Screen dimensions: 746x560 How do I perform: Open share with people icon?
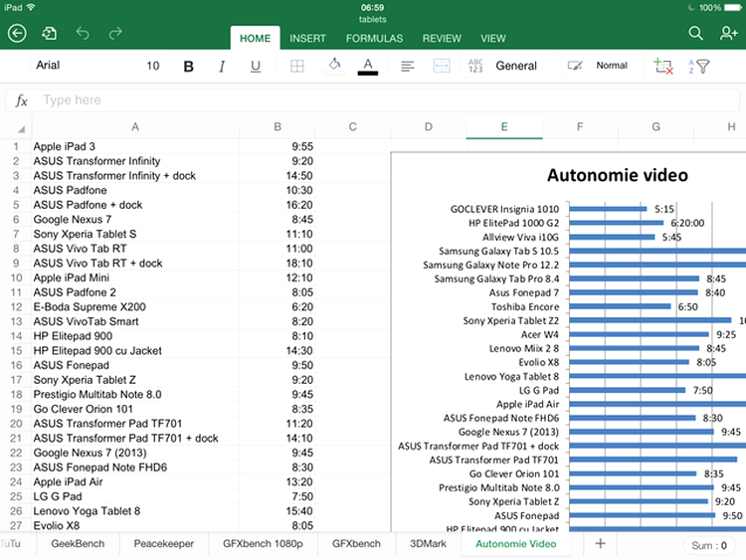(x=728, y=33)
